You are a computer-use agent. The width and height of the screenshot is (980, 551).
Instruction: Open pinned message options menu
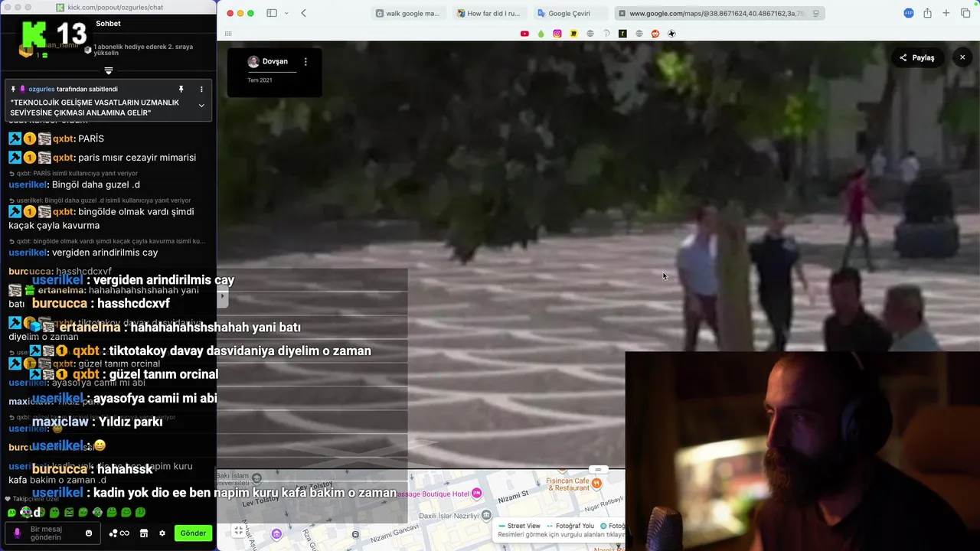click(201, 89)
